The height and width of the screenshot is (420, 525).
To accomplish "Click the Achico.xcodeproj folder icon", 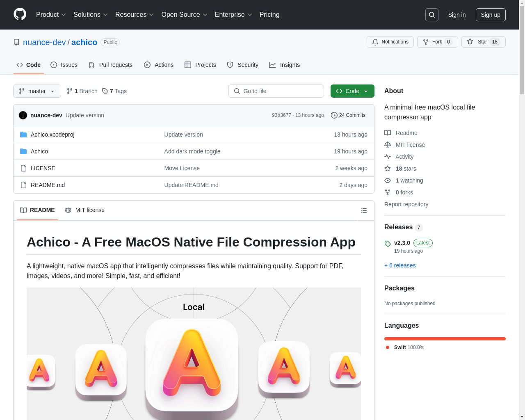I will point(23,135).
